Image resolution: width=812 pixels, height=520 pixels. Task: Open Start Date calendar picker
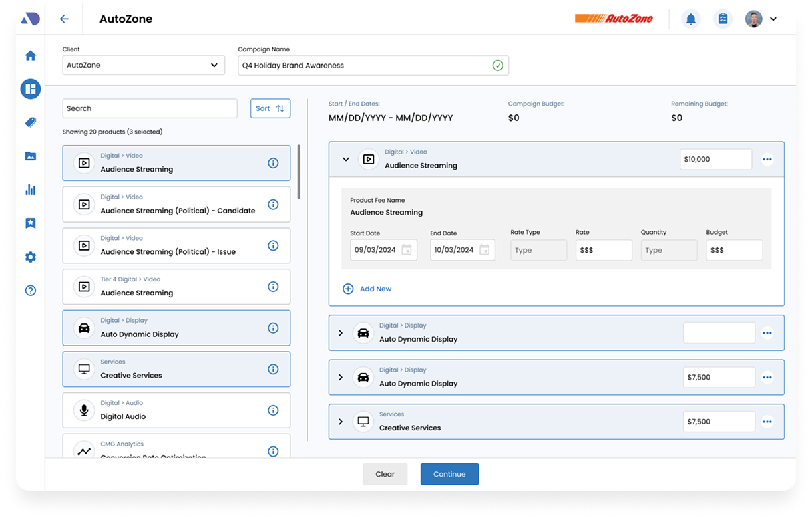pos(406,250)
